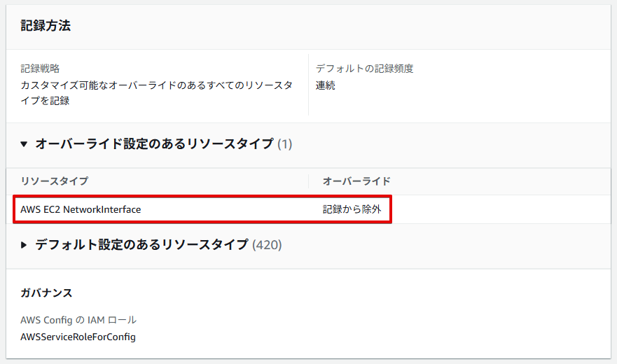Click the デフォルト設定のあるリソースタイプ (420) heading
The height and width of the screenshot is (364, 617).
click(158, 245)
